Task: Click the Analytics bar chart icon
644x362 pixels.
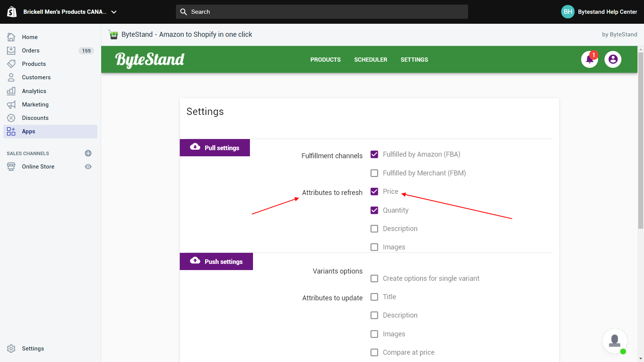Action: [11, 91]
